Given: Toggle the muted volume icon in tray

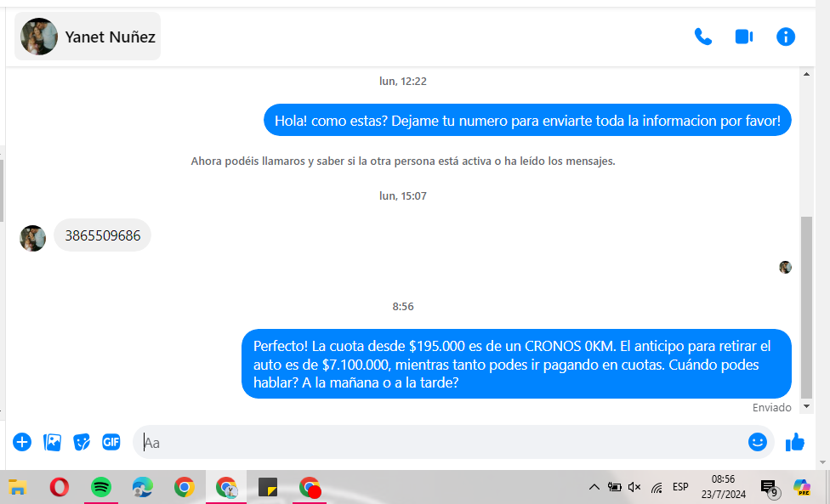Looking at the screenshot, I should pos(634,487).
